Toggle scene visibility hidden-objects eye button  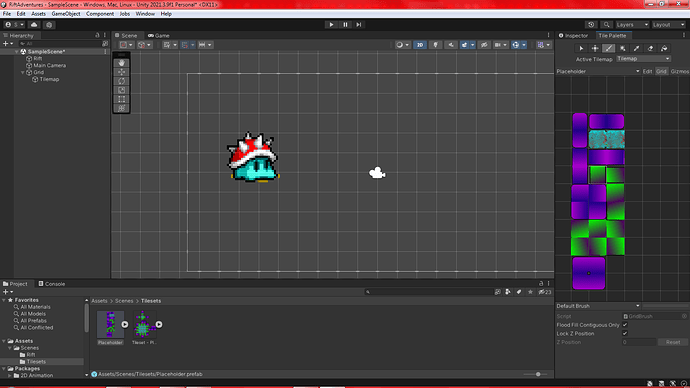484,45
